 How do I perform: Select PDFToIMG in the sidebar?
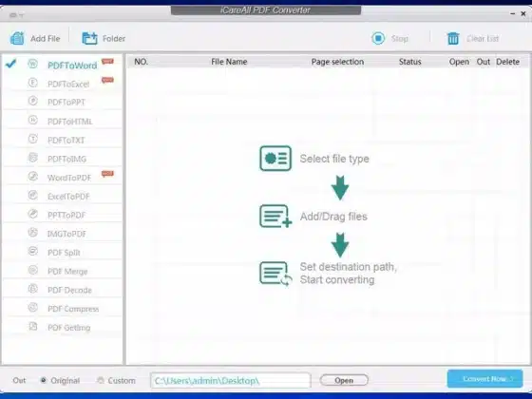coord(67,160)
